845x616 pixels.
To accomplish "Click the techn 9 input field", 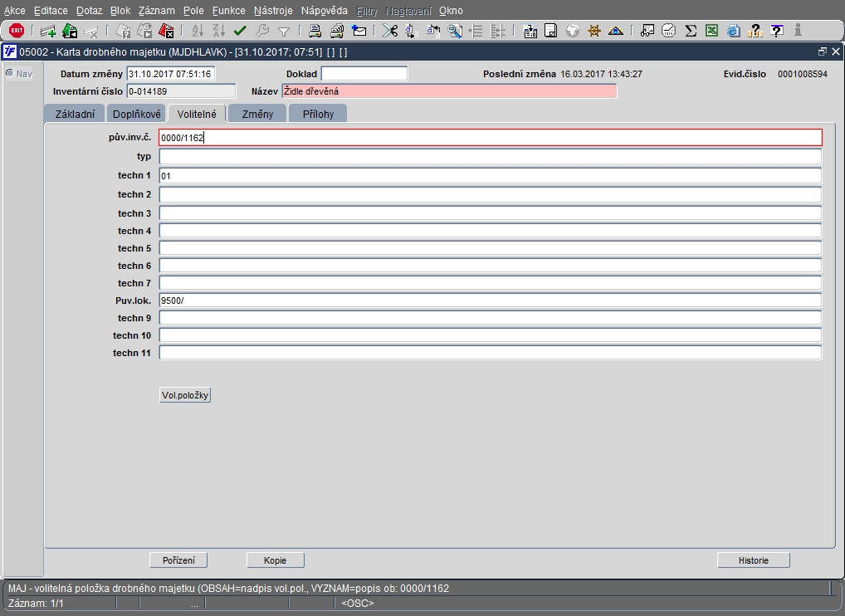I will 491,318.
